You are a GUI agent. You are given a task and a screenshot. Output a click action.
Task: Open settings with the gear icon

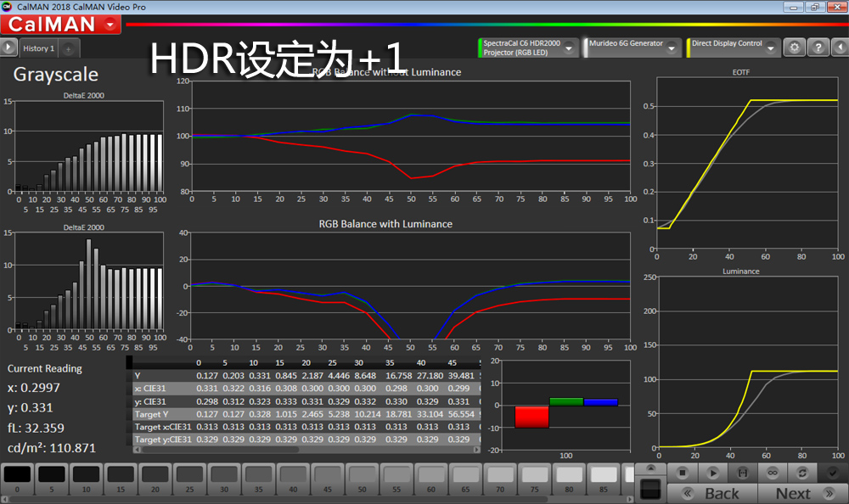(x=794, y=48)
